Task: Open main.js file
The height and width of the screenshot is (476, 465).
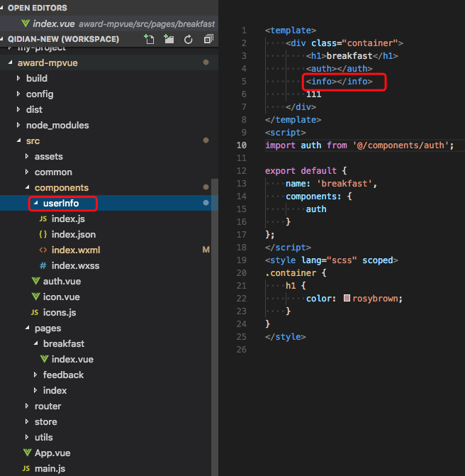Action: tap(50, 469)
